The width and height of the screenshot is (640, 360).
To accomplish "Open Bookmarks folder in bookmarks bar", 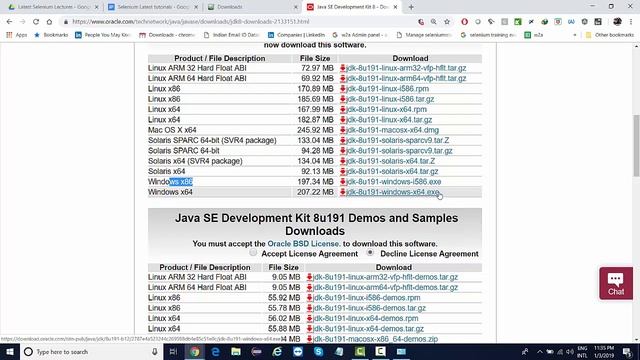I will click(51, 35).
